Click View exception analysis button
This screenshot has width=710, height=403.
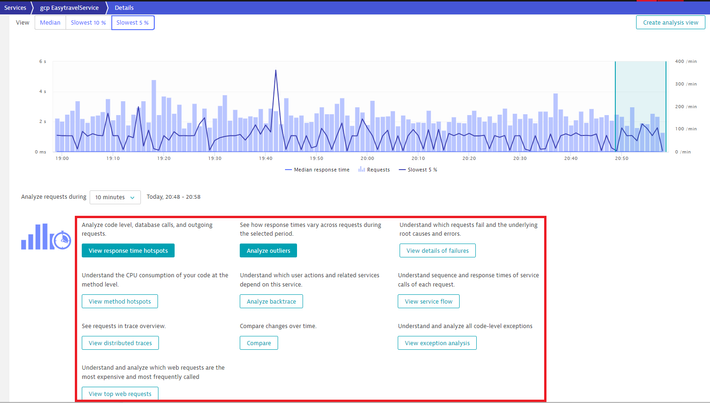coord(437,343)
